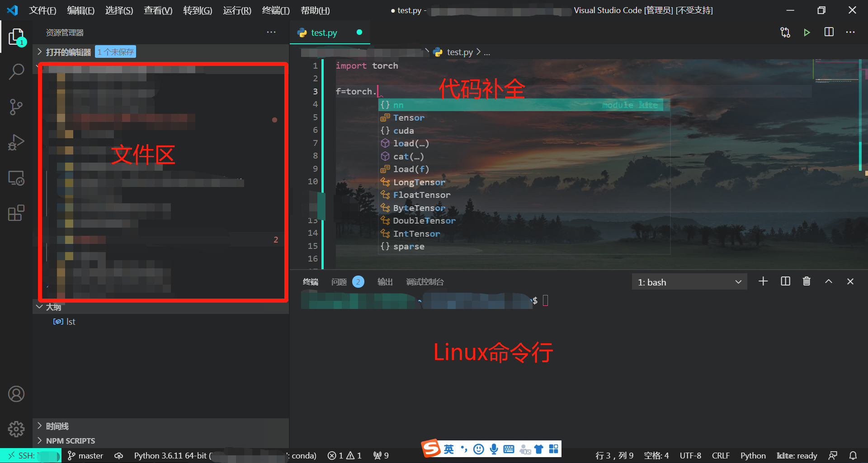Choose LongTensor completion suggestion
Screen dimensions: 868x463
point(524,182)
